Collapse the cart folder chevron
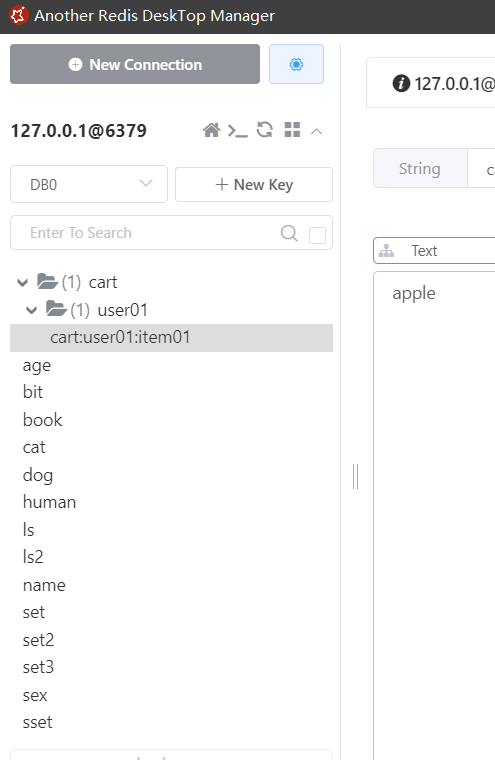Screen dimensions: 495x760 tap(22, 282)
